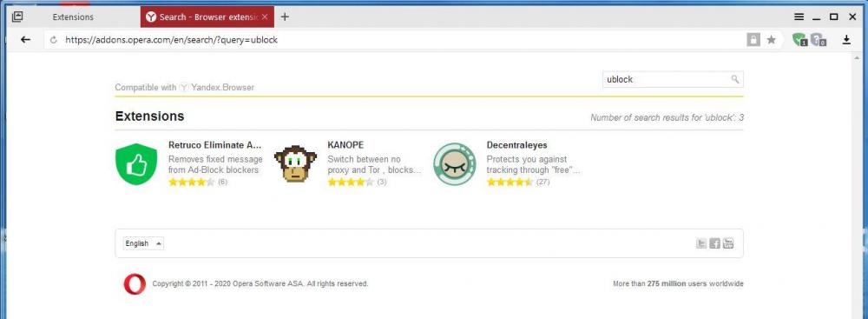Open the tab overview panel icon
This screenshot has height=319, width=868.
(17, 17)
